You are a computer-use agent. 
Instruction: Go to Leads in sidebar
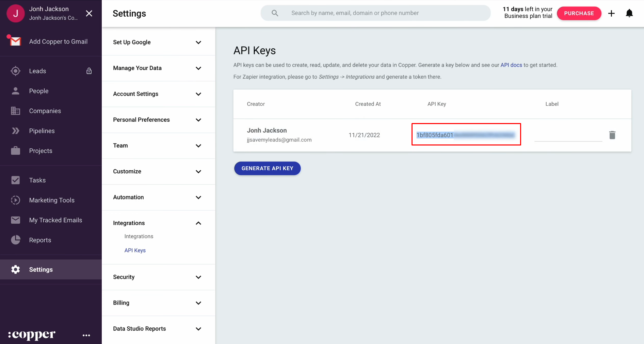(37, 71)
